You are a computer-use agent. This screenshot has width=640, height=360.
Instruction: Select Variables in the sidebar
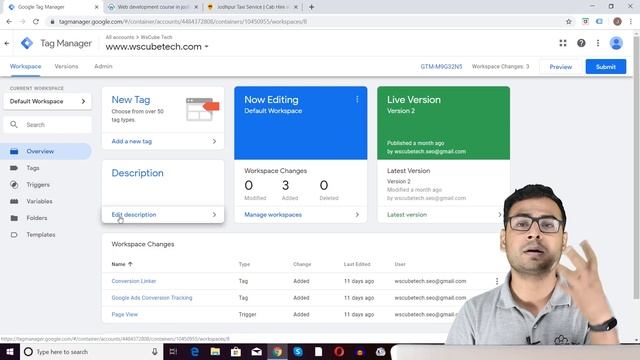click(x=39, y=201)
